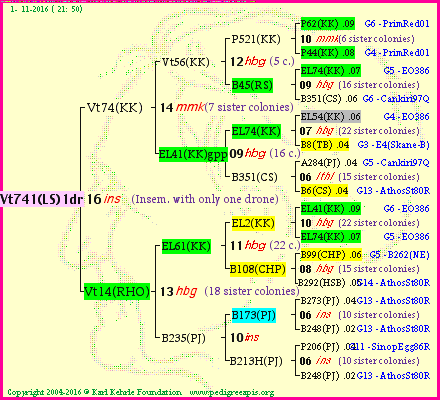
Task: Follow the G5 - Cankiri97Q link
Action: pyautogui.click(x=396, y=163)
